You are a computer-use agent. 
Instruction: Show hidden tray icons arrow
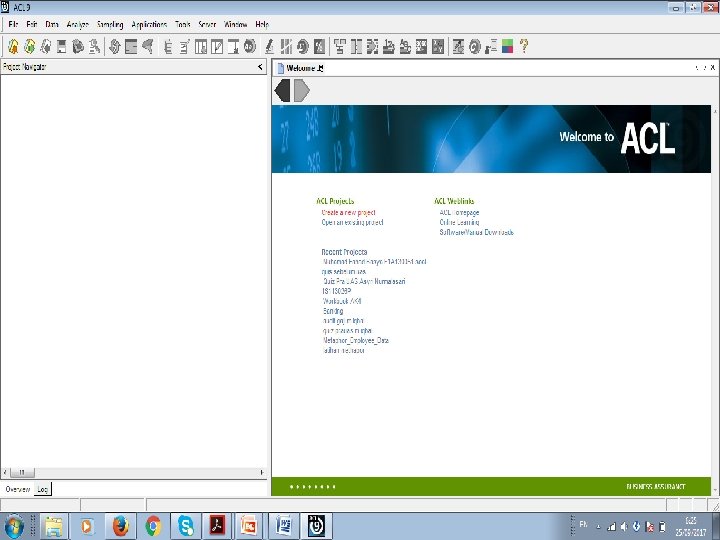pyautogui.click(x=598, y=527)
